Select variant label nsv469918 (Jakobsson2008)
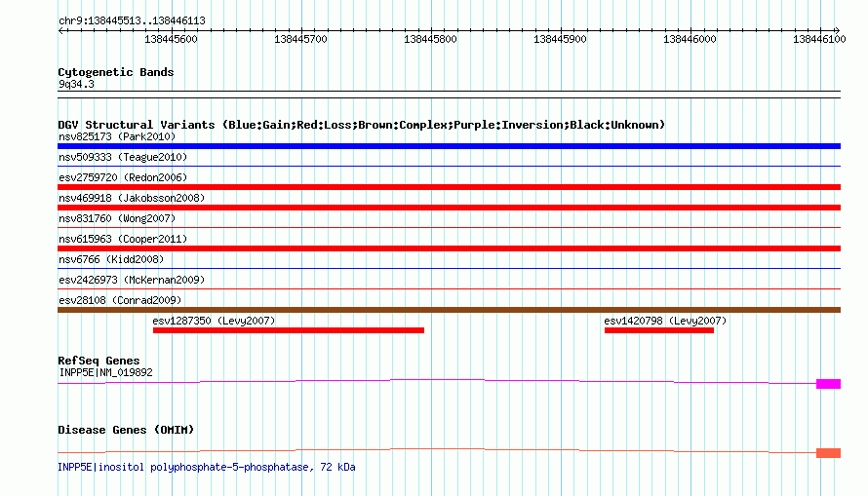The image size is (868, 496). [x=132, y=198]
